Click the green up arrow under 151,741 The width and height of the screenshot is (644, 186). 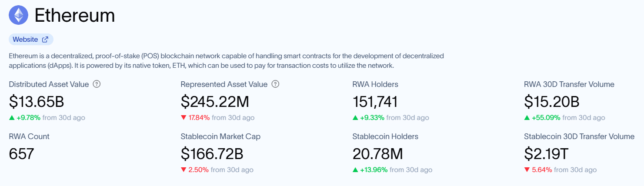point(355,118)
